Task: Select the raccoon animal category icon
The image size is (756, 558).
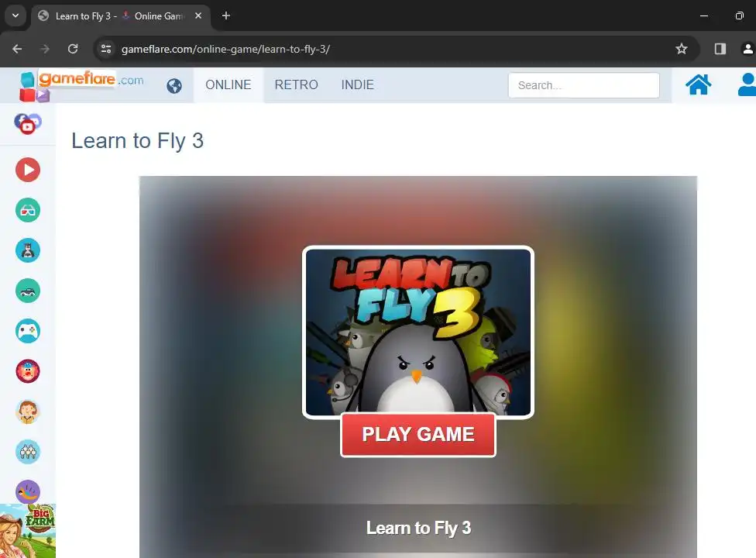Action: (27, 251)
